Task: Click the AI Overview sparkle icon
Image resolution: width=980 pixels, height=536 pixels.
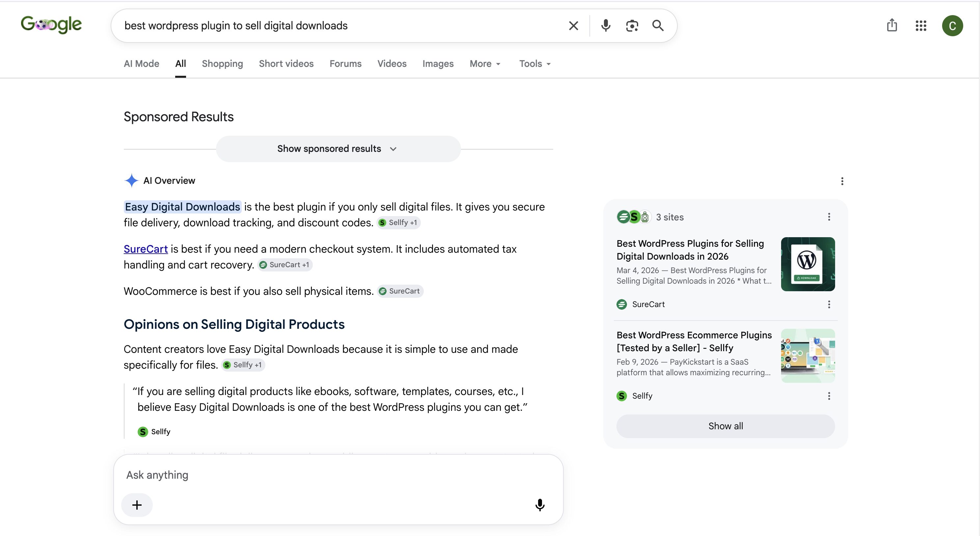Action: [x=132, y=181]
